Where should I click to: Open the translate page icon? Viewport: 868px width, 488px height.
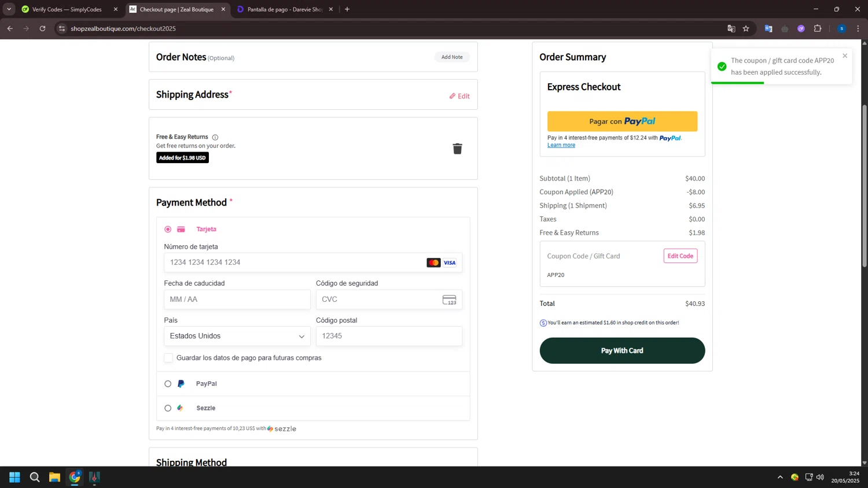point(731,28)
